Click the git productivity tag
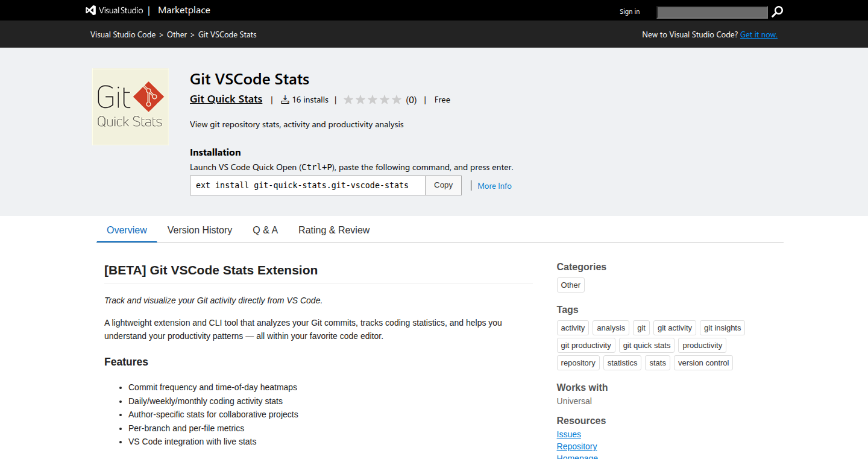The image size is (868, 459). coord(586,346)
